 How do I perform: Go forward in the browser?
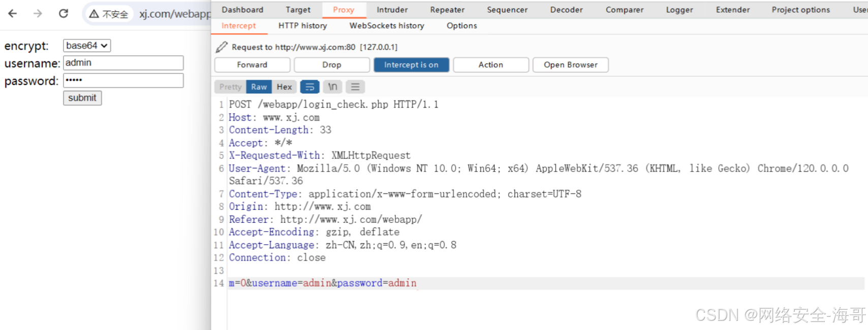point(38,14)
